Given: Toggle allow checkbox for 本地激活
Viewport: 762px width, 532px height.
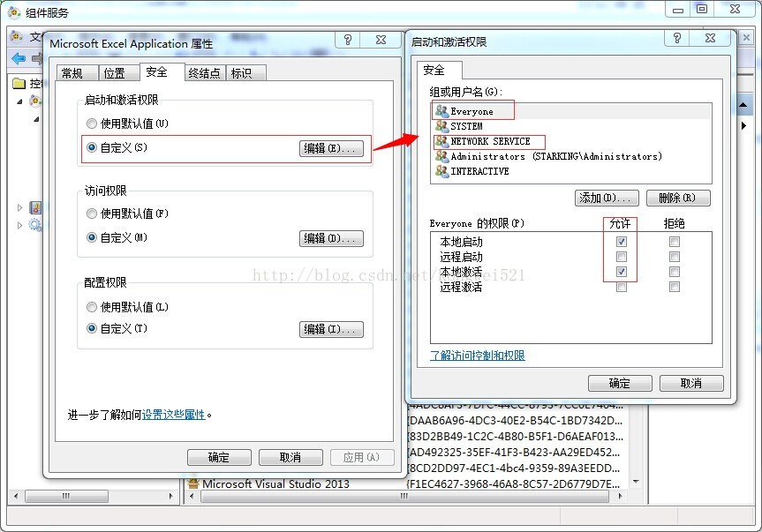Looking at the screenshot, I should tap(621, 272).
